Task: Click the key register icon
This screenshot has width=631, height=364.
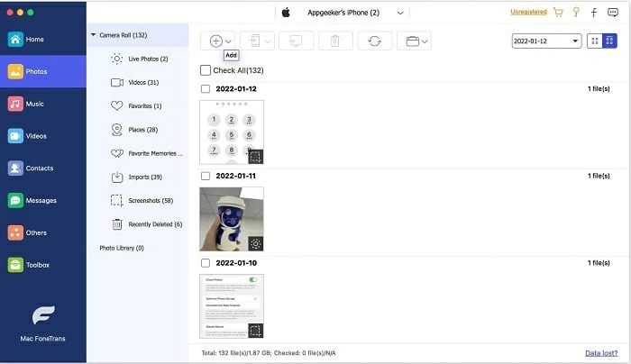Action: click(x=576, y=13)
